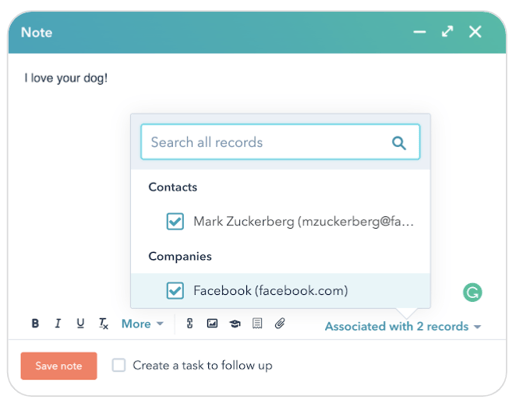Screen dimensions: 516x403
Task: Select the Facebook (facebook.com) label
Action: (x=271, y=290)
